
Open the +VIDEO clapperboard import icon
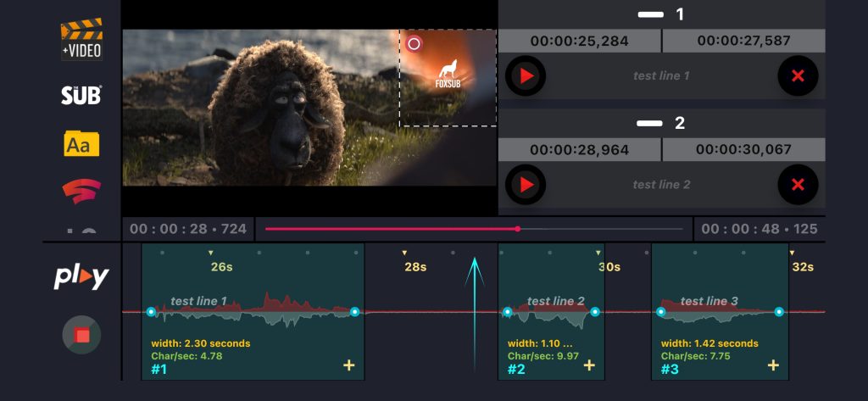[x=81, y=39]
